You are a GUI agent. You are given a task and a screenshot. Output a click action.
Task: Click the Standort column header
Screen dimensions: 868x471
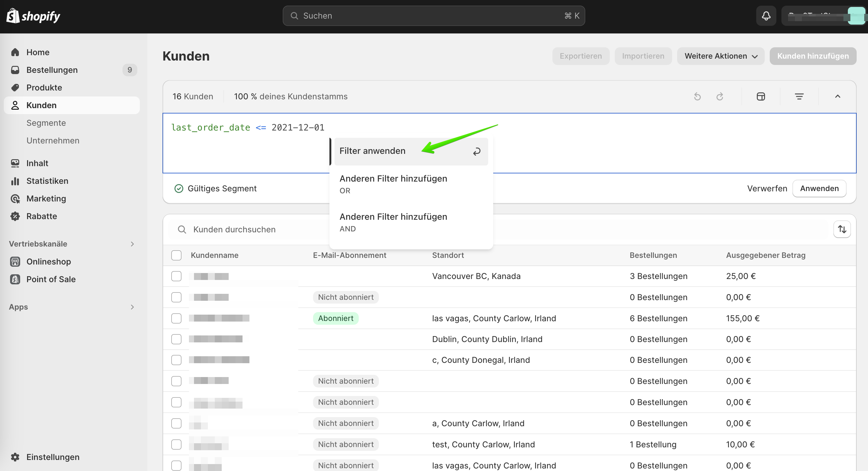[448, 255]
